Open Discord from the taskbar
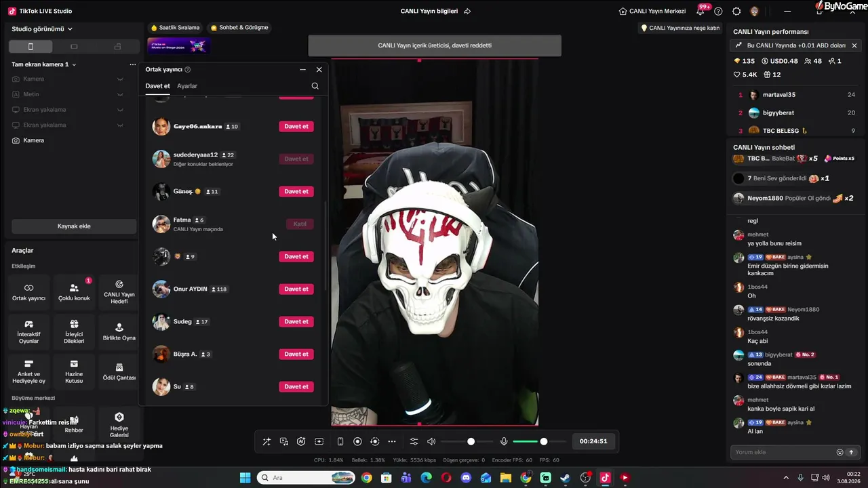 click(466, 478)
